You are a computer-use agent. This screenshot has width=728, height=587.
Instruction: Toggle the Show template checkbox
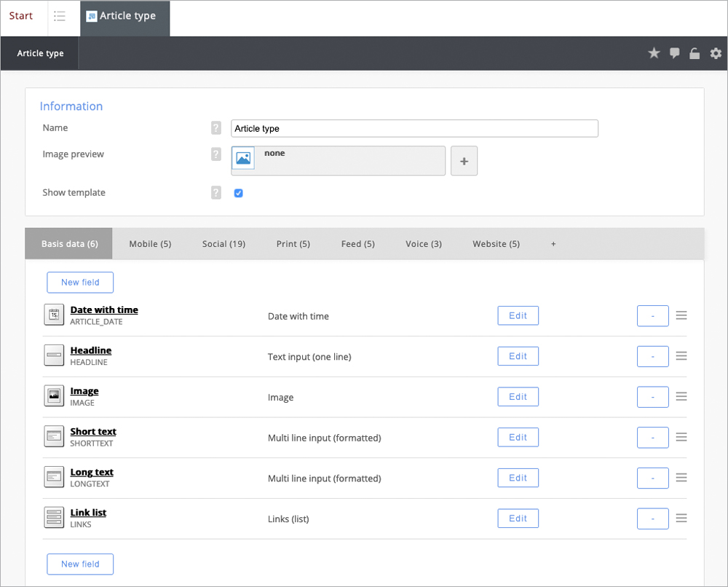coord(238,193)
